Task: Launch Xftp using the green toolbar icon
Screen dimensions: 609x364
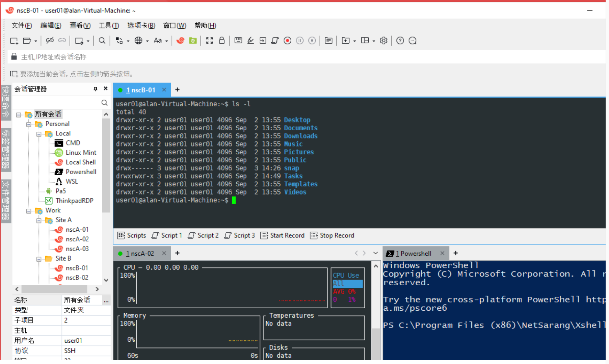Action: 193,41
